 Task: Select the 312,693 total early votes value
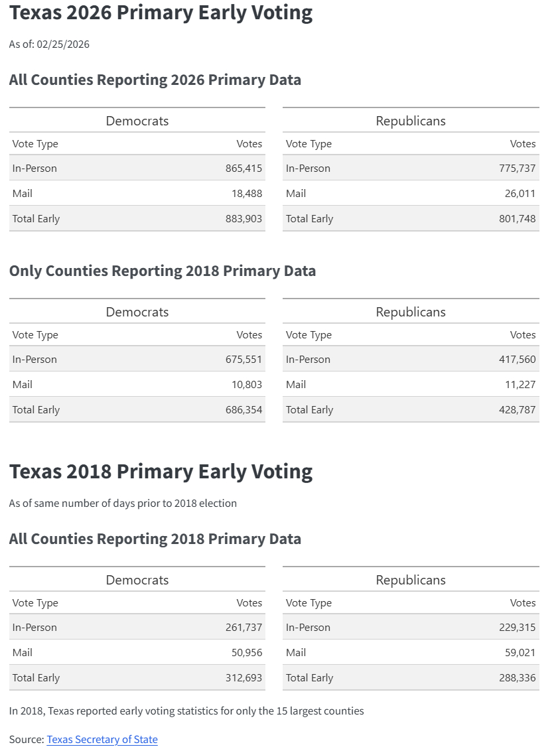(244, 678)
